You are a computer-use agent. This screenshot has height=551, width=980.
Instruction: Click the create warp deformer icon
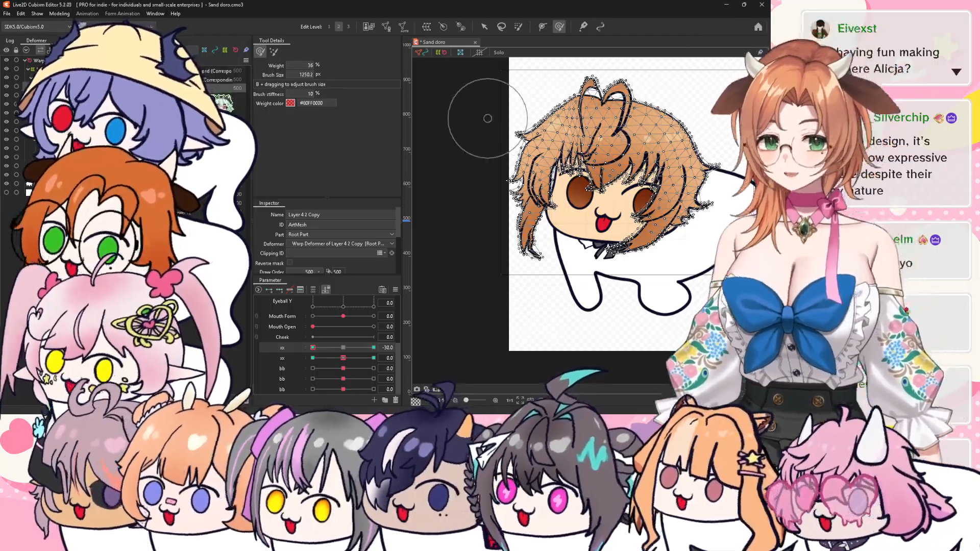click(427, 27)
